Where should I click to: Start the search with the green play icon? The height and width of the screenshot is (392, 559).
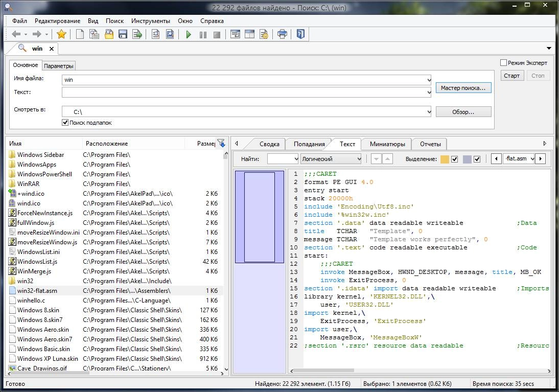(189, 35)
